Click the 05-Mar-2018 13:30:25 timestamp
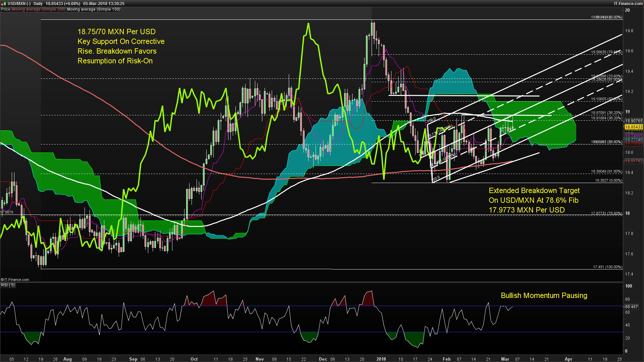This screenshot has width=644, height=362. pyautogui.click(x=104, y=3)
